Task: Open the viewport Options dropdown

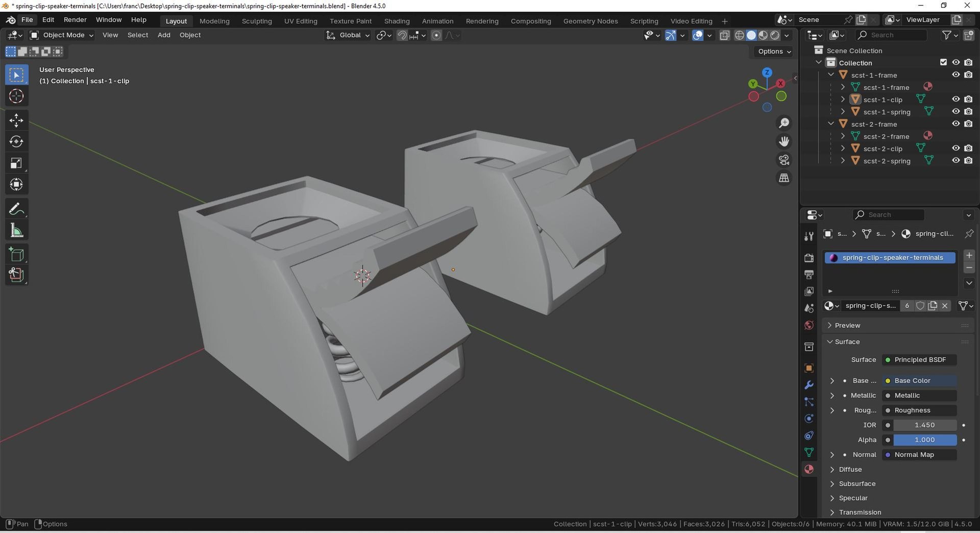Action: coord(774,51)
